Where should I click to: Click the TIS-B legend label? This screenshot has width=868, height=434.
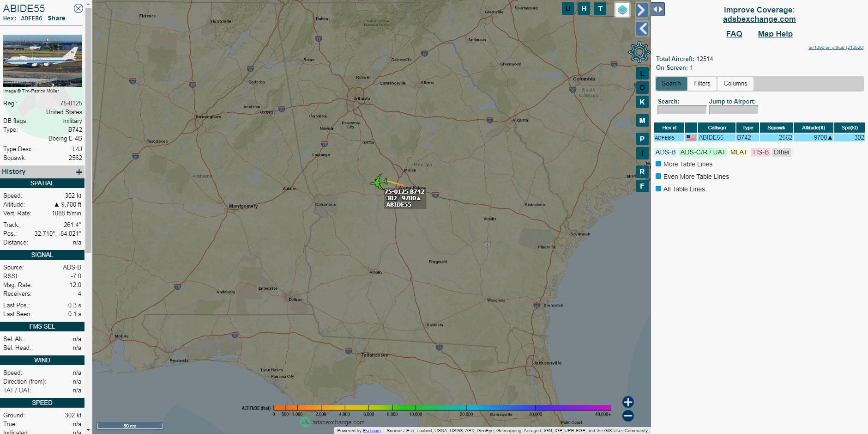760,152
